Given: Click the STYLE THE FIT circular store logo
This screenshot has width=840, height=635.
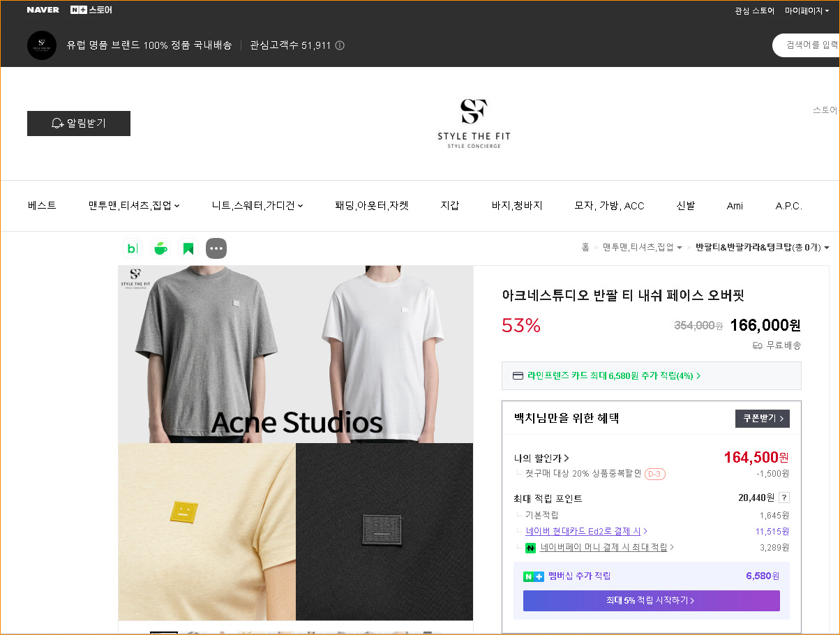Looking at the screenshot, I should pos(41,45).
